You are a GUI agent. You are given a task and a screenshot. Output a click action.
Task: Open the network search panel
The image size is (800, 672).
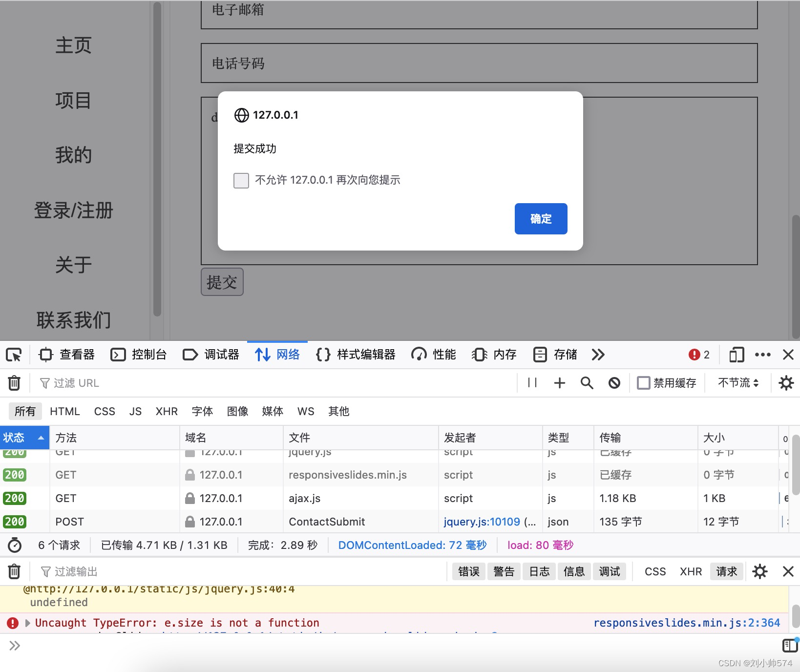click(587, 383)
